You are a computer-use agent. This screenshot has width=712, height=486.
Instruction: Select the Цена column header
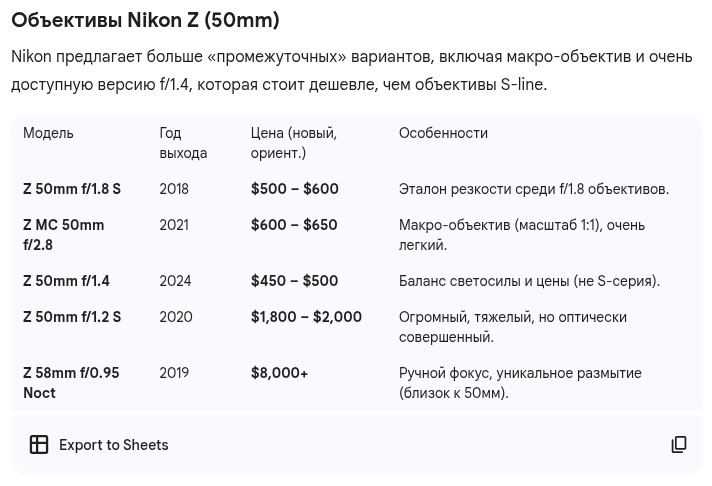(293, 143)
